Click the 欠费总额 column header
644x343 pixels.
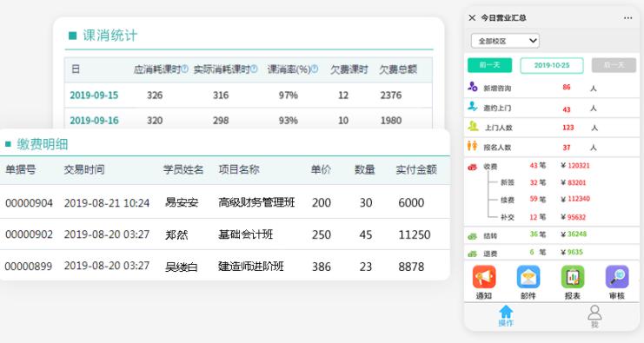coord(398,69)
